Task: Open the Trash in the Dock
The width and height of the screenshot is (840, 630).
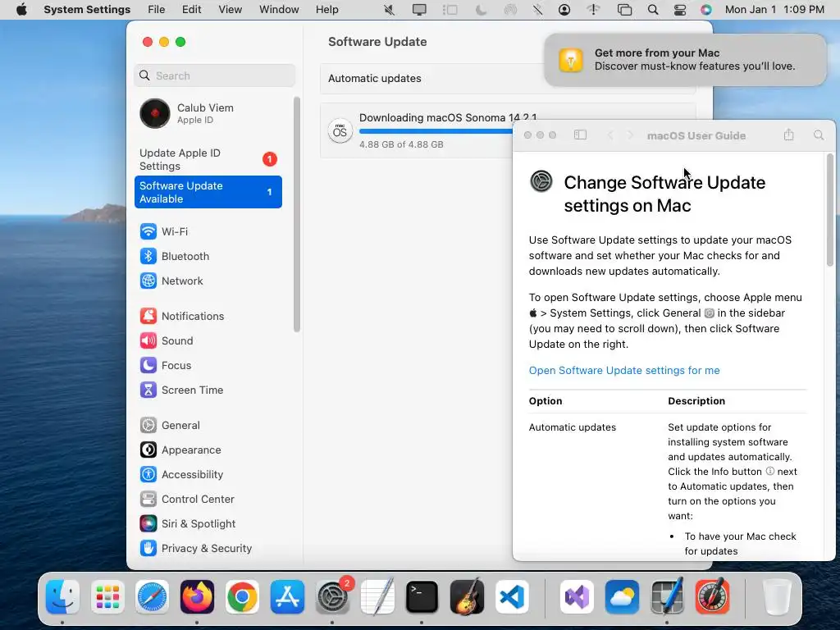Action: point(777,596)
